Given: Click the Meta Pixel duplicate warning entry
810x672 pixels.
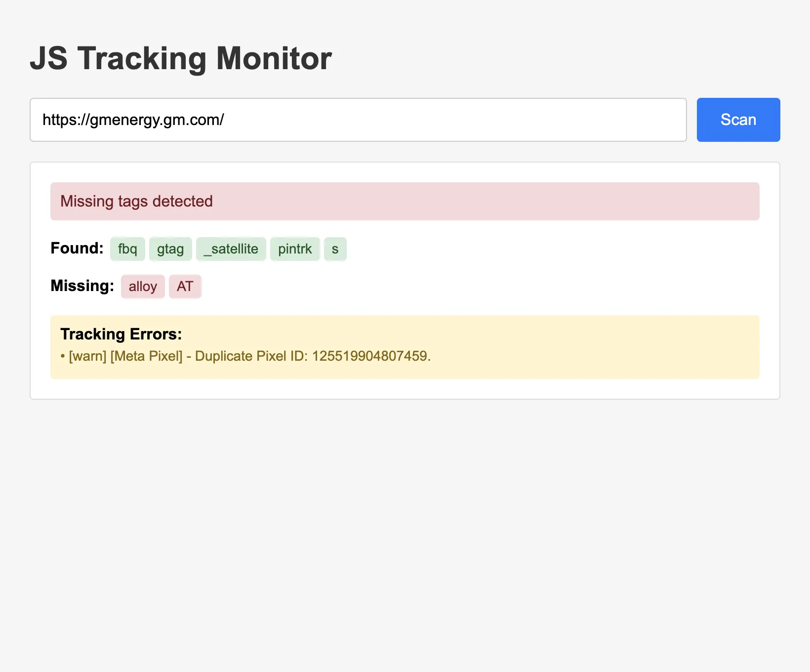Looking at the screenshot, I should [249, 356].
